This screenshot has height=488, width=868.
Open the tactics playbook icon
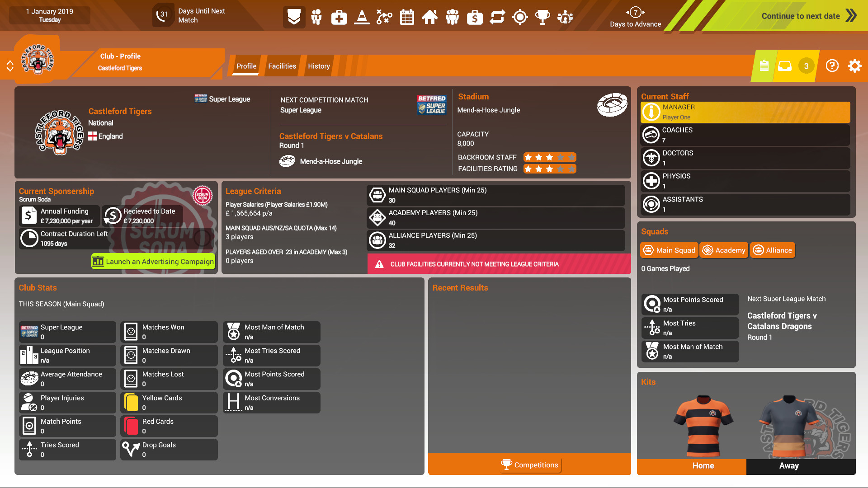point(384,17)
